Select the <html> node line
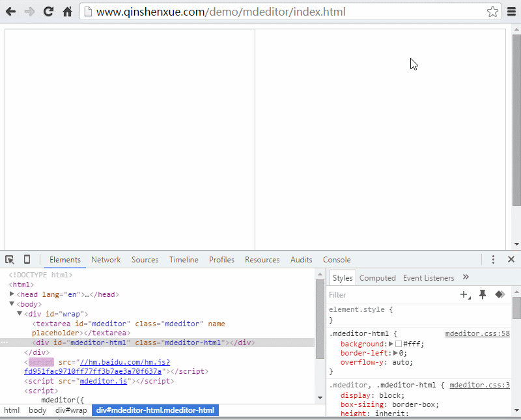521x420 pixels. [x=21, y=285]
